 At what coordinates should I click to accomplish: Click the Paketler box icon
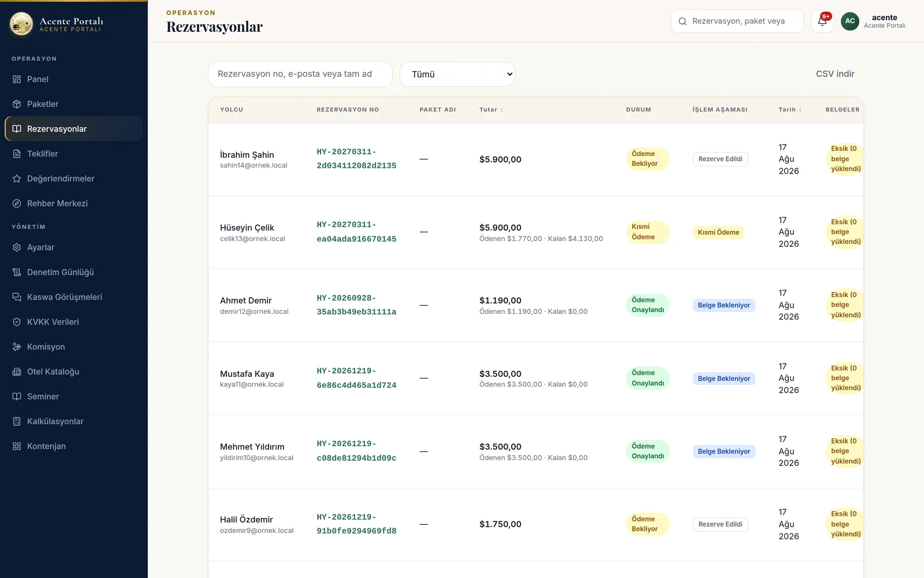(17, 104)
